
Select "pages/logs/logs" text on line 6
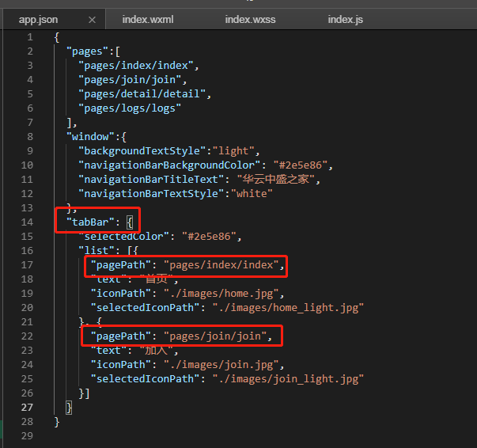(130, 108)
